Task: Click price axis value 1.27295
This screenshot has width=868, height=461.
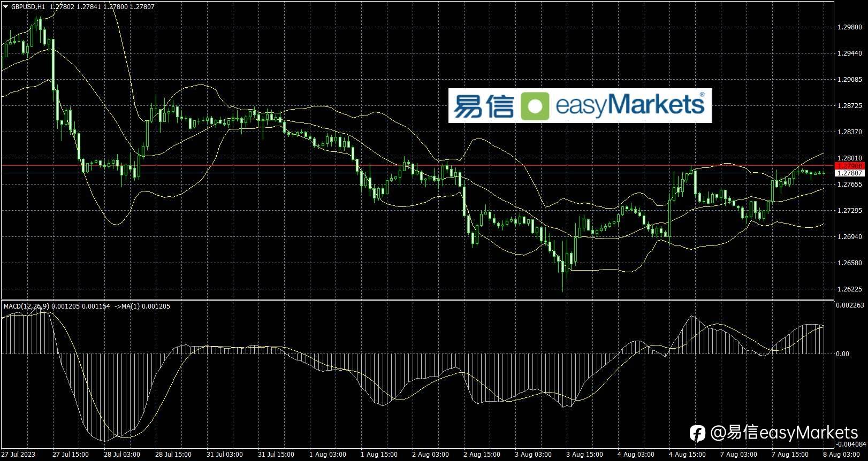Action: click(850, 210)
